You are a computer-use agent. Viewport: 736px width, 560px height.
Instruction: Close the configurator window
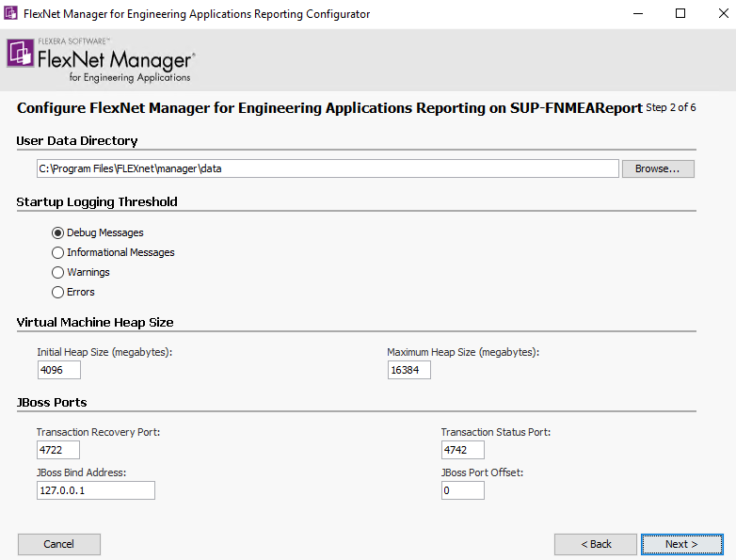[x=724, y=13]
